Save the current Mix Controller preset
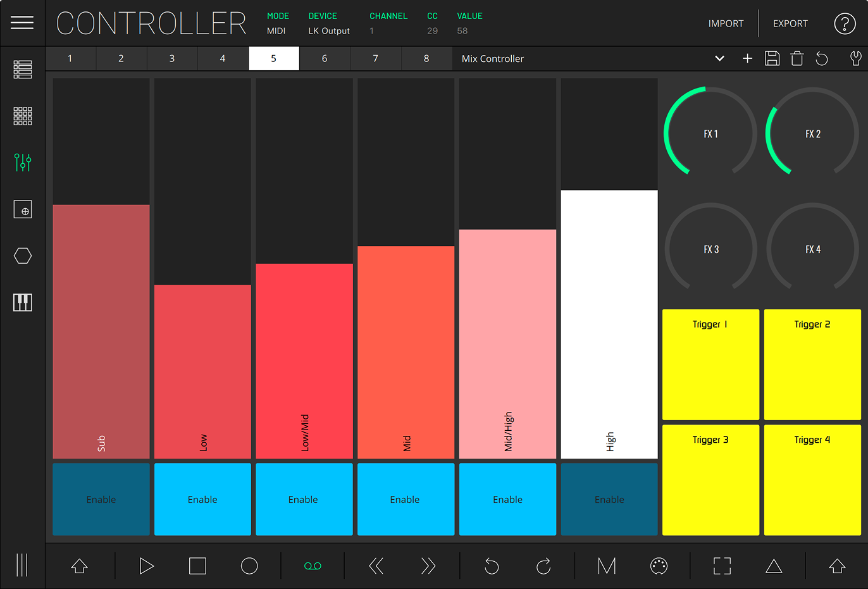The image size is (868, 589). tap(772, 58)
